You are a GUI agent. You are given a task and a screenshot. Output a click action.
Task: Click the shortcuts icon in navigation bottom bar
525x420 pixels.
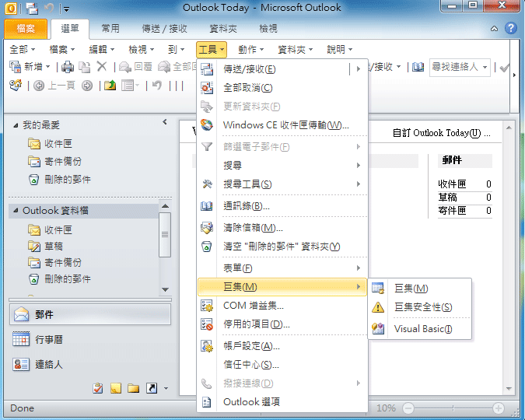[x=152, y=389]
